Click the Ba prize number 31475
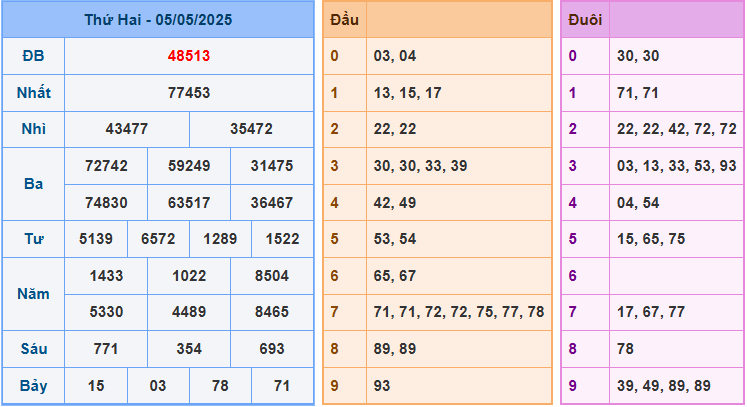 click(x=272, y=166)
